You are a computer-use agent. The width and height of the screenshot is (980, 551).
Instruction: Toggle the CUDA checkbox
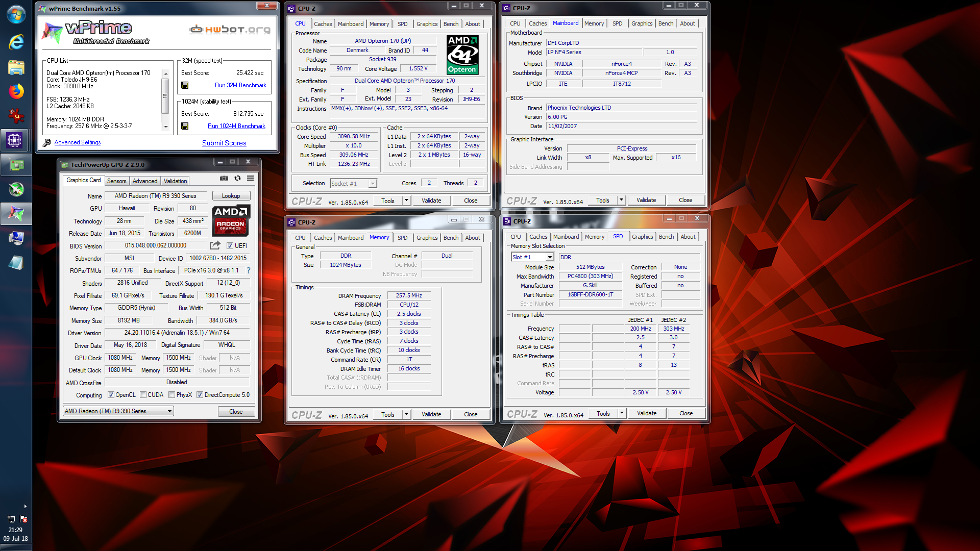pyautogui.click(x=143, y=395)
